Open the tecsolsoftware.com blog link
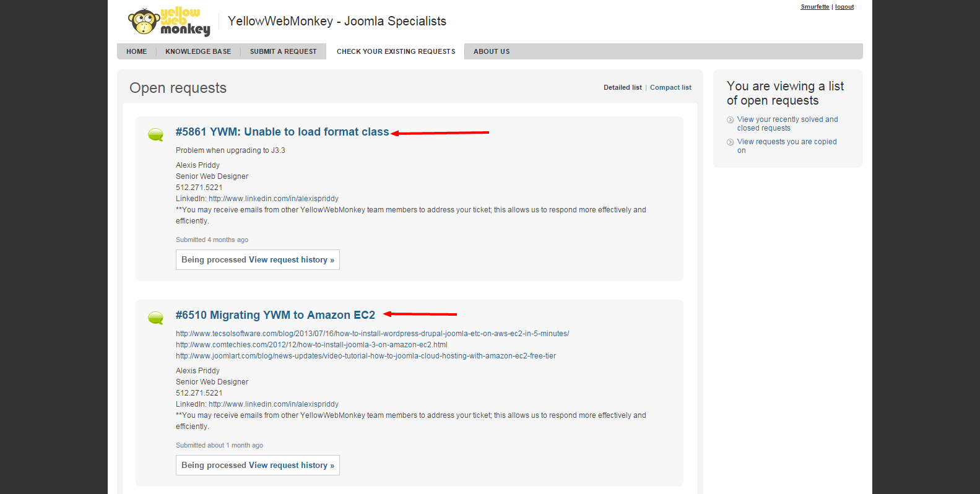980x494 pixels. tap(373, 334)
